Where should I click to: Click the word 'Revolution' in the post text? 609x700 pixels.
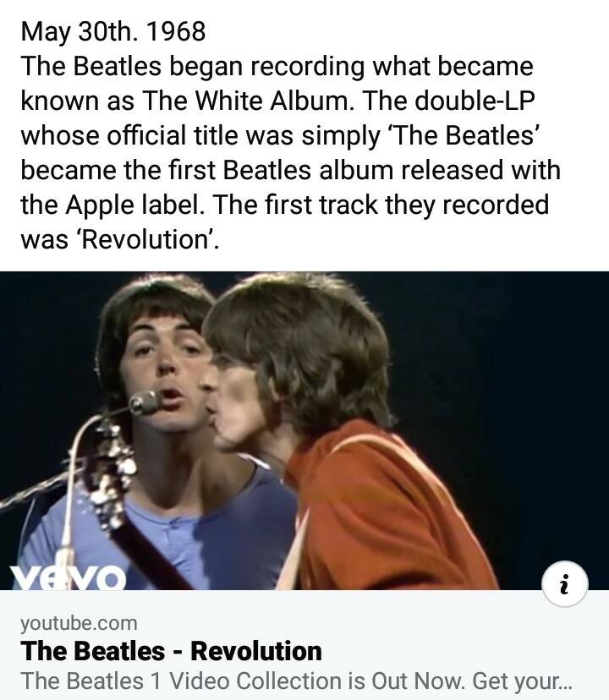tap(145, 240)
